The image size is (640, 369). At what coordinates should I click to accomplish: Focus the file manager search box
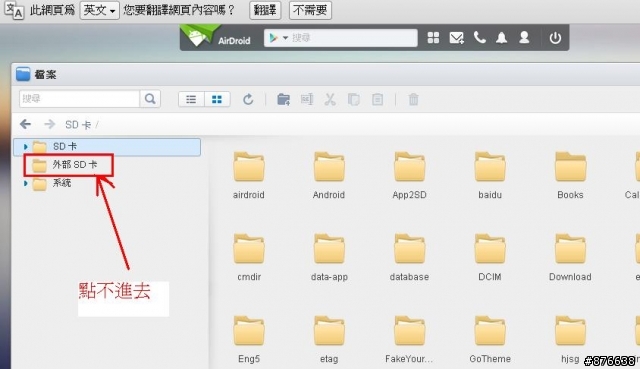pyautogui.click(x=80, y=99)
